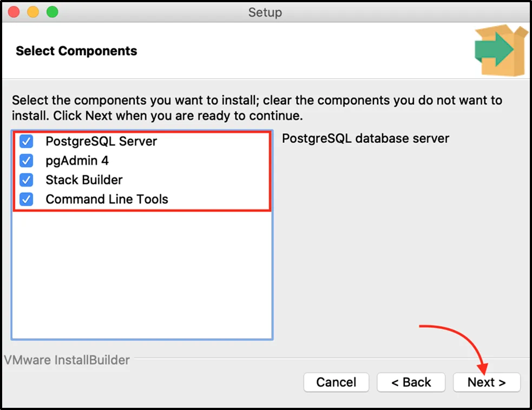Highlight the pgAdmin 4 list entry

(x=77, y=161)
